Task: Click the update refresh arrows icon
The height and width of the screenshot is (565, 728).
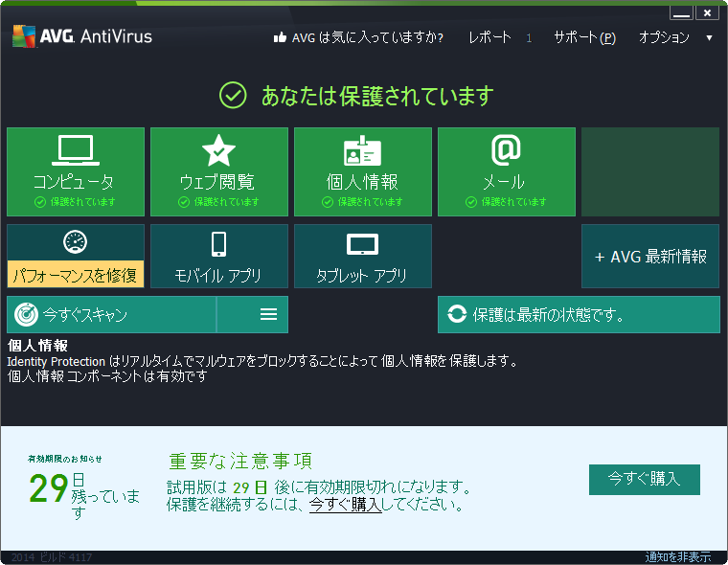Action: (x=457, y=314)
